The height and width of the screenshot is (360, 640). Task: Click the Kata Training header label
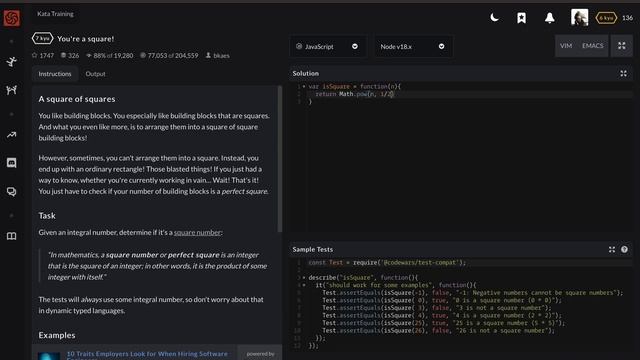coord(55,14)
